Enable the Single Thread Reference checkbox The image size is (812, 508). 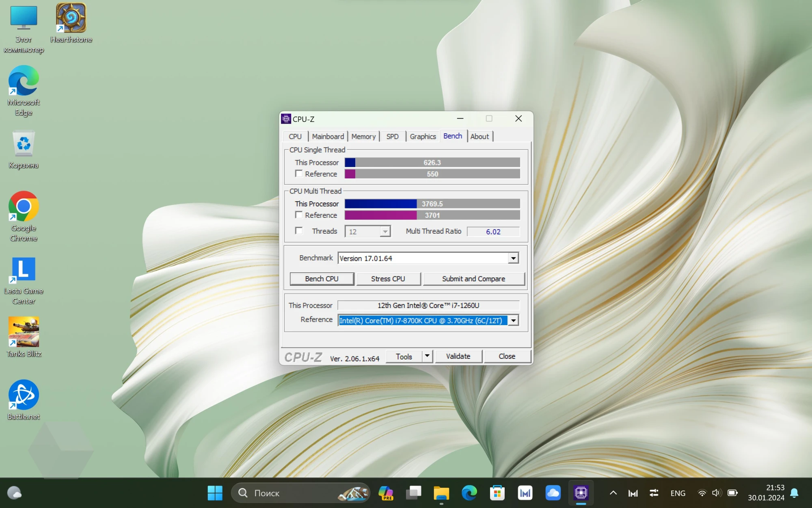click(x=299, y=174)
